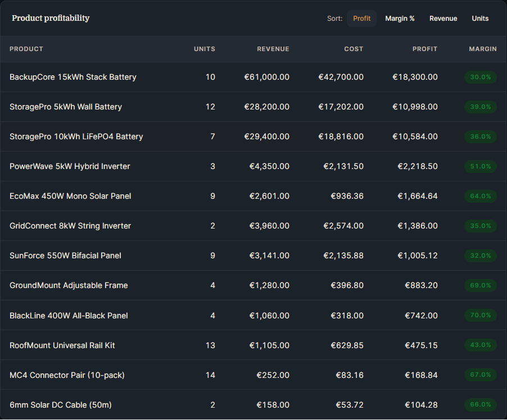Image resolution: width=507 pixels, height=420 pixels.
Task: Click the 67.0% margin badge
Action: click(x=481, y=375)
